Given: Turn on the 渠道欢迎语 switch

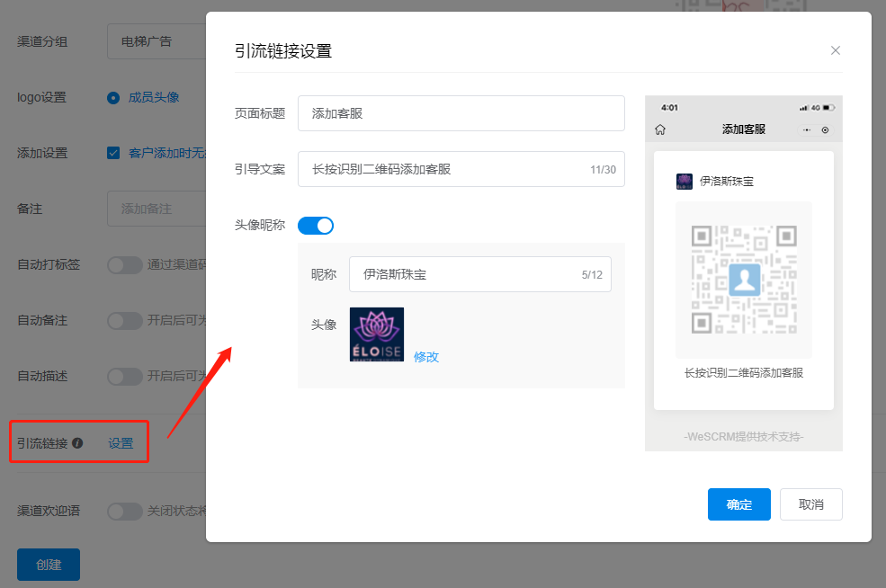Looking at the screenshot, I should click(x=125, y=512).
